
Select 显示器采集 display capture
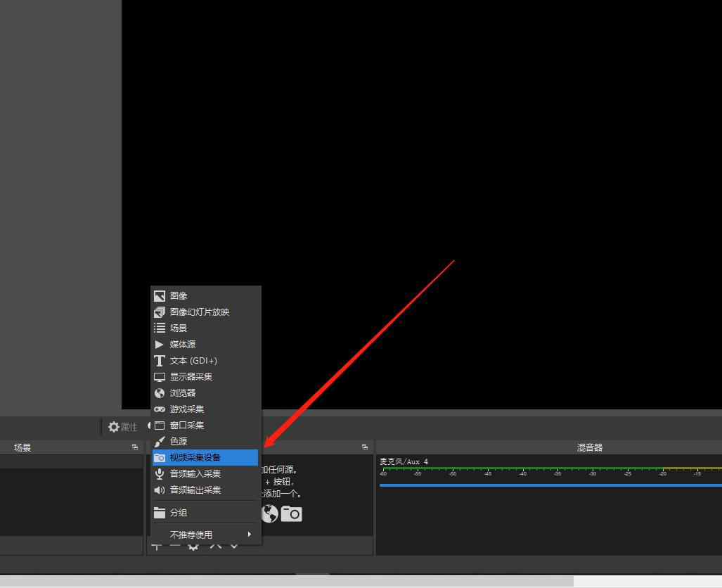pyautogui.click(x=191, y=377)
